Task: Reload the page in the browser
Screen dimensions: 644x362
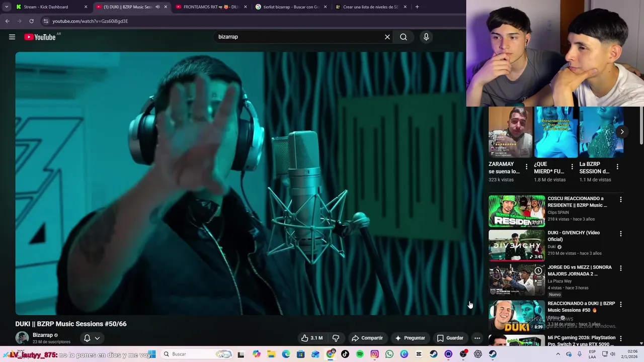Action: (31, 21)
